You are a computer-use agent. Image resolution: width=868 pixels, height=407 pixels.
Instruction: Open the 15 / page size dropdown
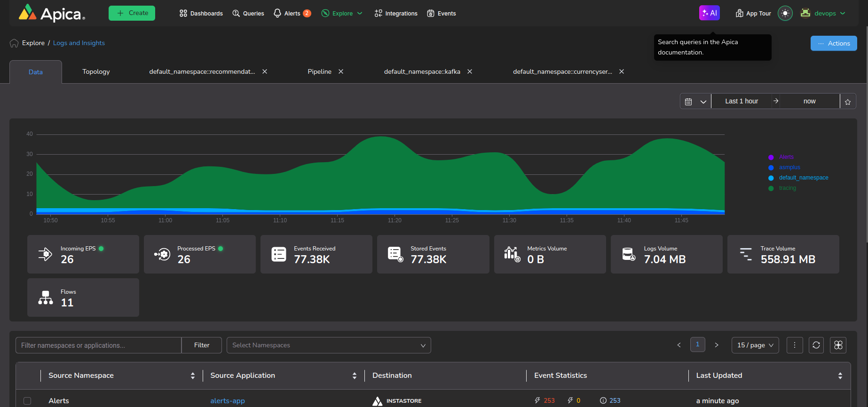point(755,345)
